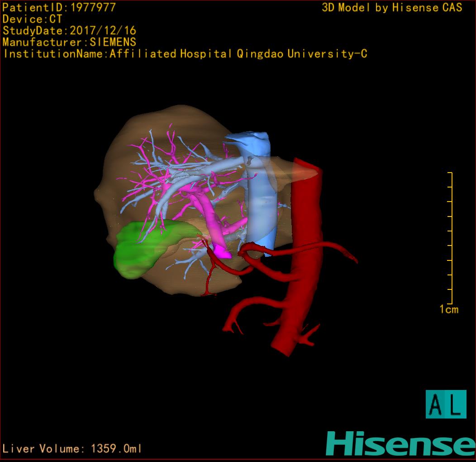Click the Device:CT label
Screen dimensions: 476x462
33,19
